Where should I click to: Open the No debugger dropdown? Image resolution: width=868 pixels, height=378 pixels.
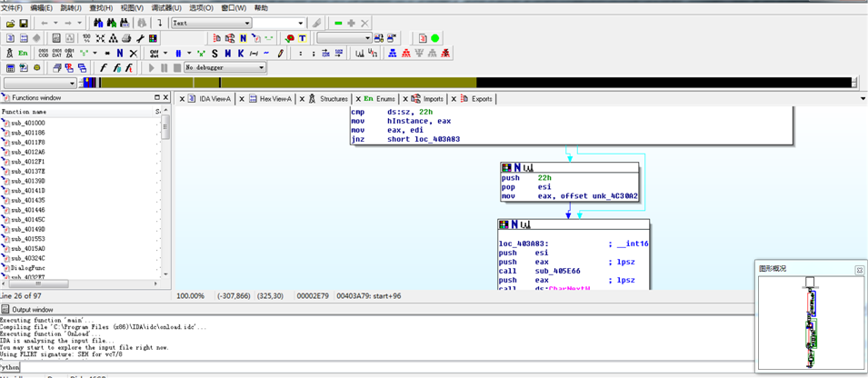pos(224,68)
